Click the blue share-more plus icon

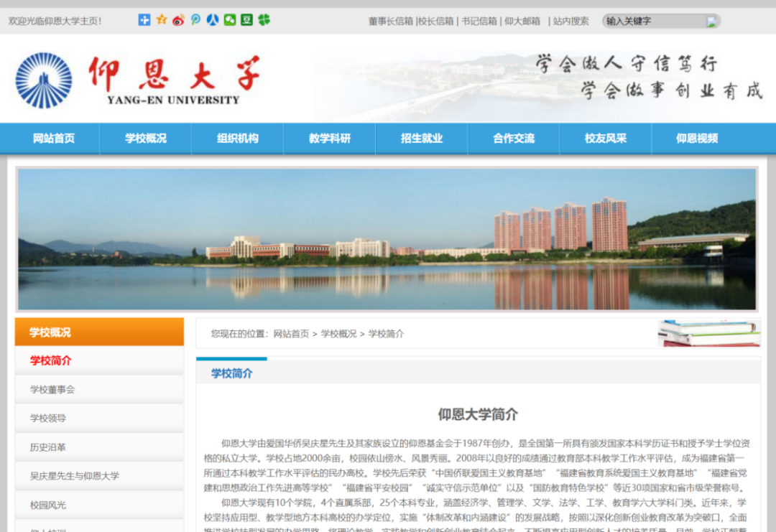coord(144,20)
